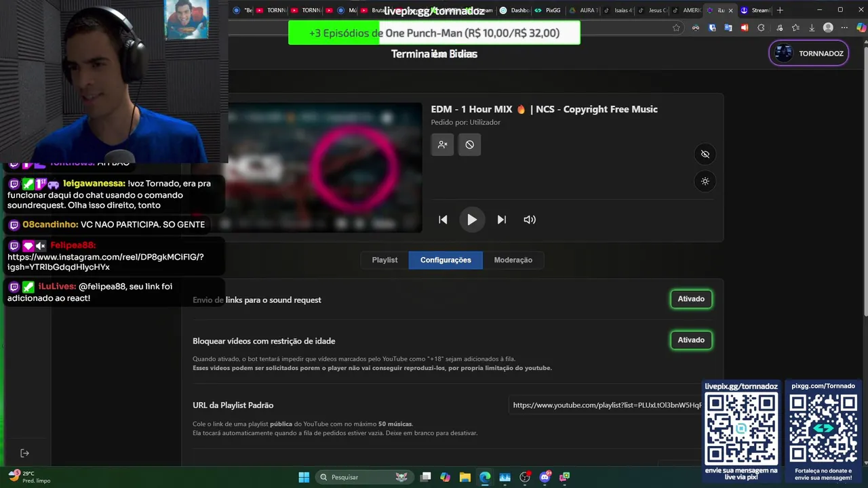Open Discord from the taskbar
The image size is (868, 488).
pyautogui.click(x=545, y=477)
